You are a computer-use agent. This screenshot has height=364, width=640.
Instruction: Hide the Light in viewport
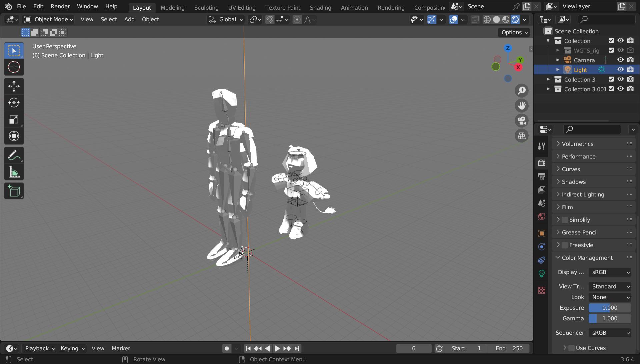pyautogui.click(x=620, y=70)
